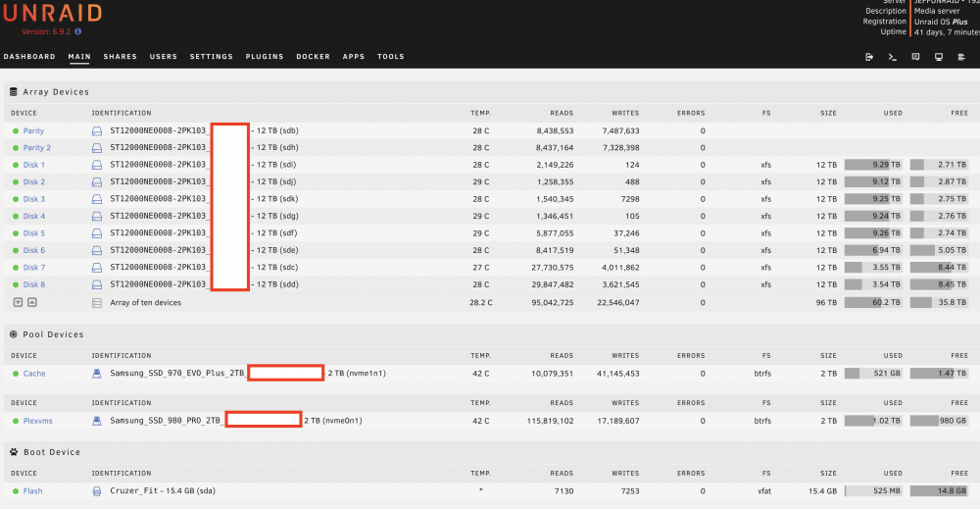Click the green status dot for Parity

(x=16, y=131)
